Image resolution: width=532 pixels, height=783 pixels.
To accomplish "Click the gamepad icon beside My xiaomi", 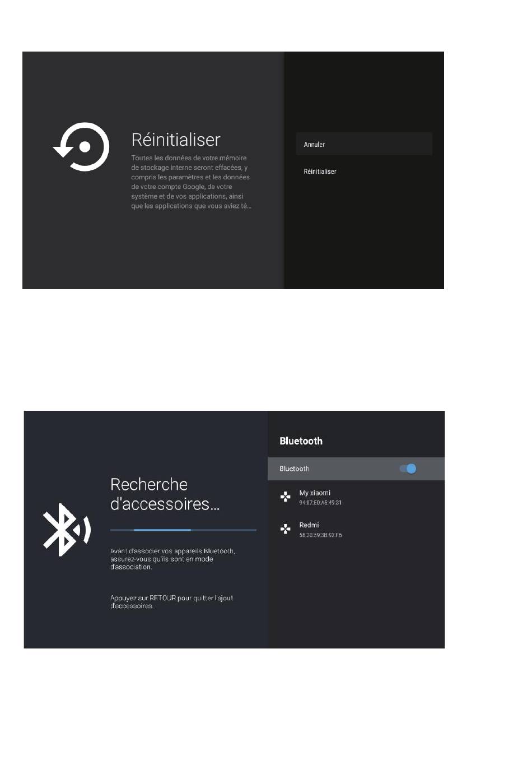I will pyautogui.click(x=285, y=497).
